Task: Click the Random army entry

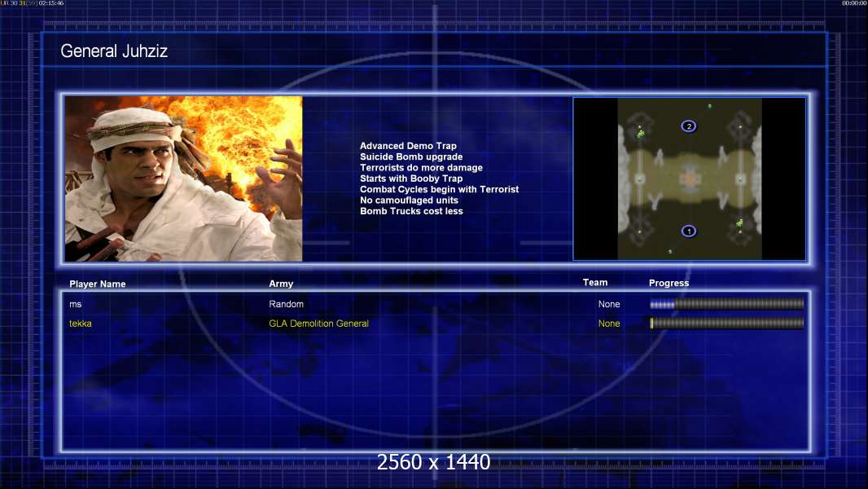Action: coord(286,304)
